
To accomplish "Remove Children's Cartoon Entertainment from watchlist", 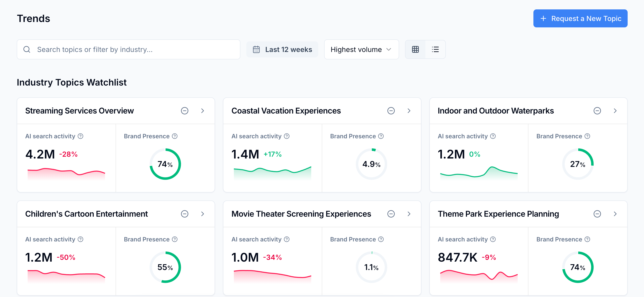I will click(x=184, y=214).
